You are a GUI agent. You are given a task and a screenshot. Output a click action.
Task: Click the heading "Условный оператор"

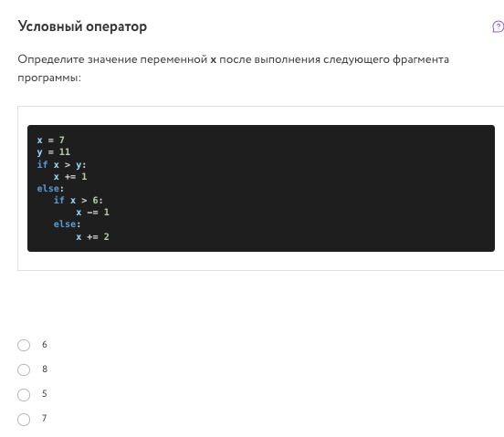[82, 26]
